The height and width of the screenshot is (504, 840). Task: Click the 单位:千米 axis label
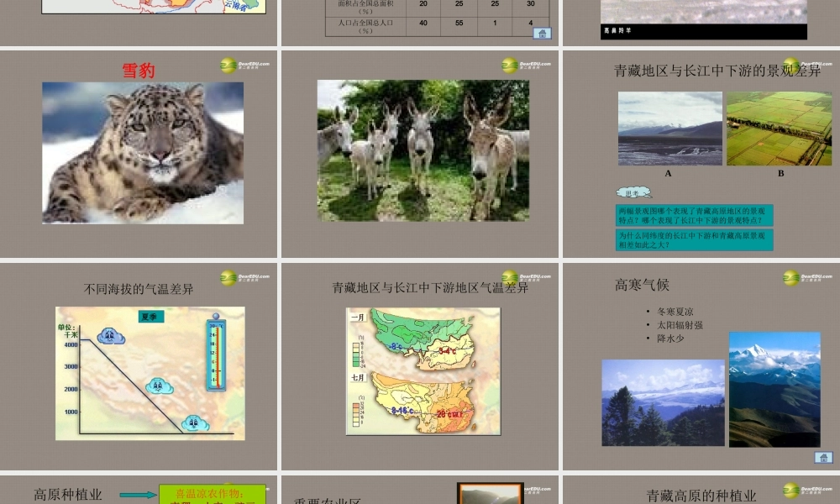click(x=67, y=331)
